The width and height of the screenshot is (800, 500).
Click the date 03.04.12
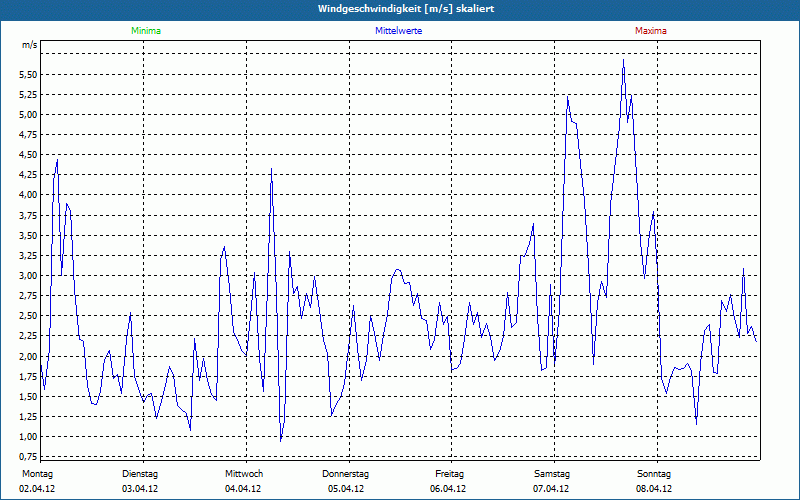(140, 489)
